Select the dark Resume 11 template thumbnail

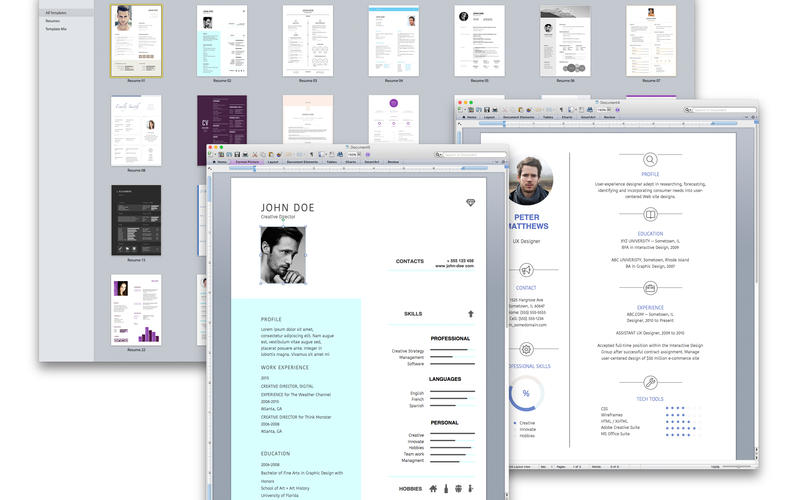click(136, 220)
